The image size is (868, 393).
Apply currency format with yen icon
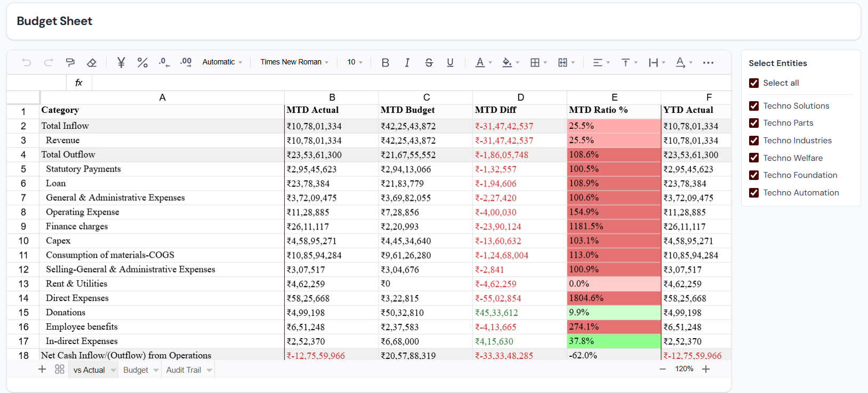click(x=121, y=63)
